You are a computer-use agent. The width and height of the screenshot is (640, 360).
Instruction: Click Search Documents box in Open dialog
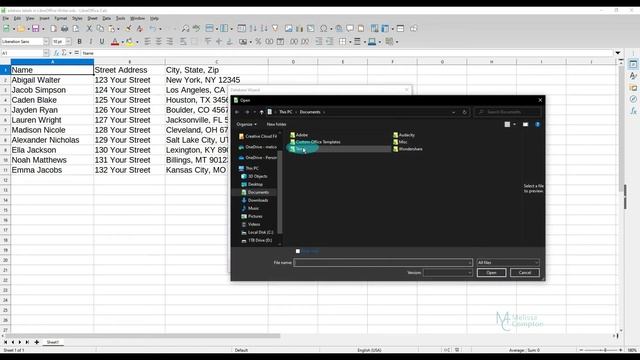[x=508, y=112]
